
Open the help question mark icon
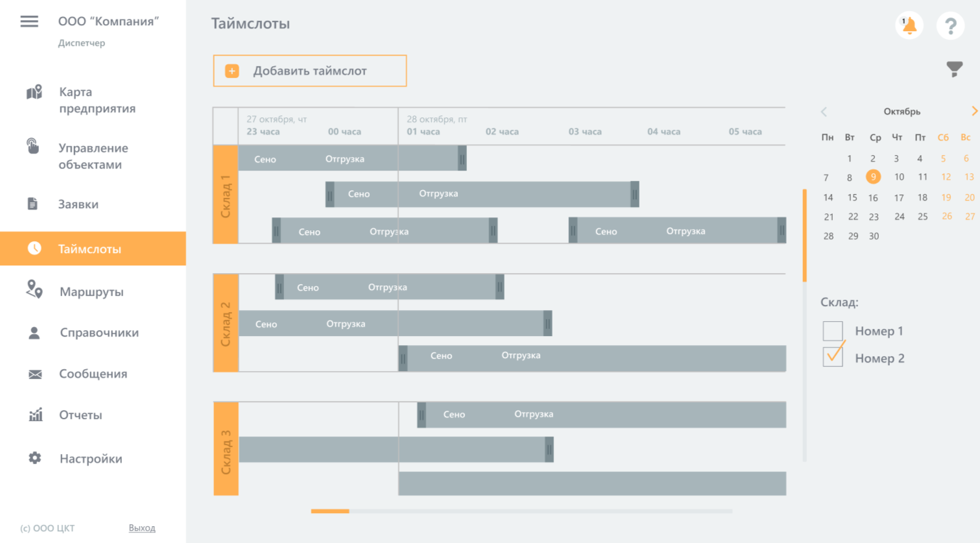(950, 26)
